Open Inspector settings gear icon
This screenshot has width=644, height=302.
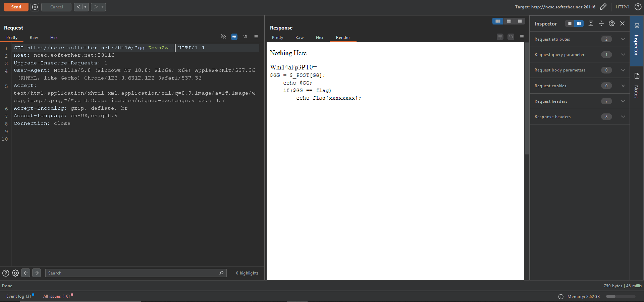[x=612, y=23]
